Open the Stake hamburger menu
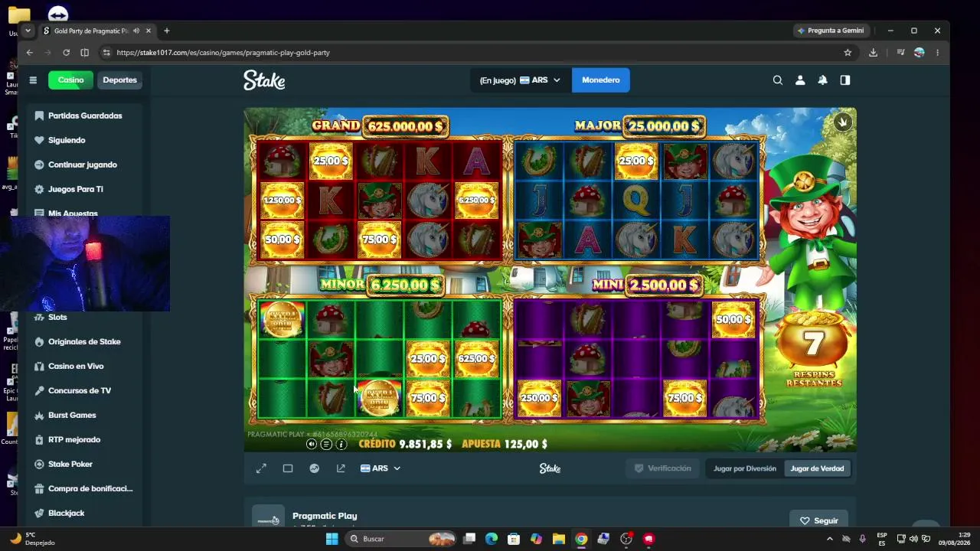The height and width of the screenshot is (551, 980). click(x=33, y=80)
